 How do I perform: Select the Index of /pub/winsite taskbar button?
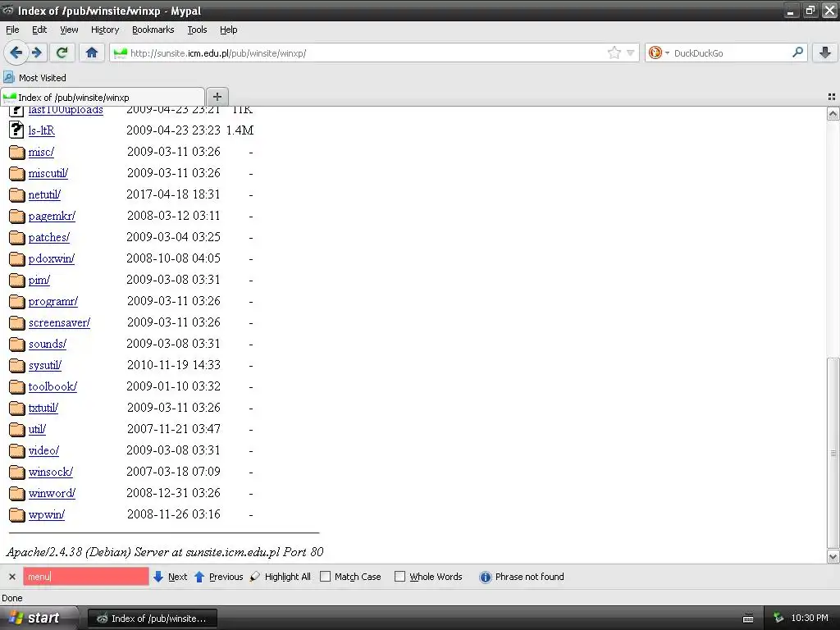click(x=152, y=619)
